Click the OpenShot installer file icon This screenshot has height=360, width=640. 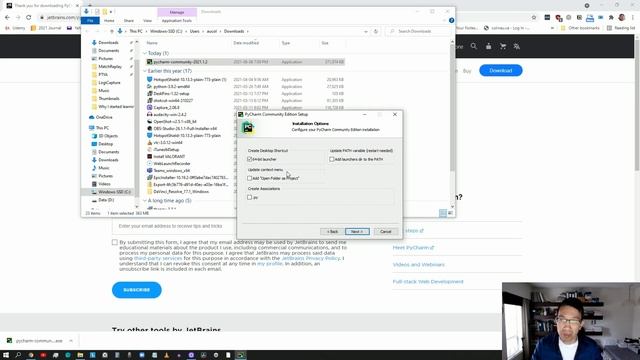click(x=149, y=122)
